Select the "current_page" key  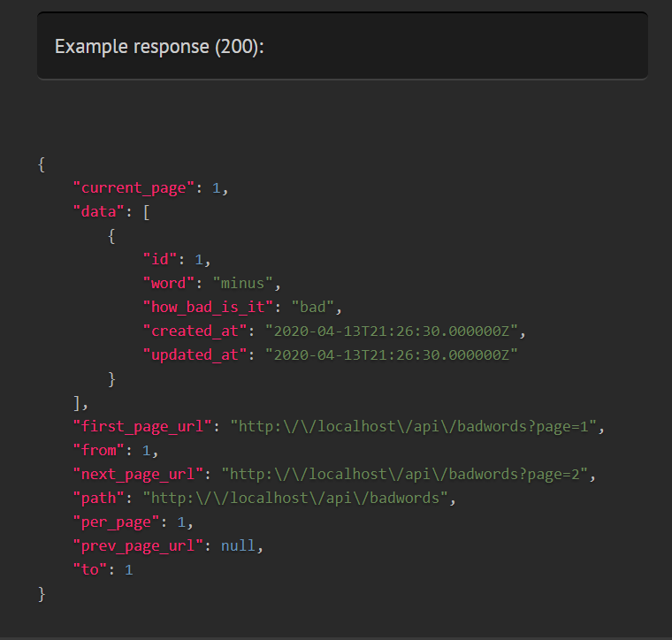pyautogui.click(x=134, y=188)
